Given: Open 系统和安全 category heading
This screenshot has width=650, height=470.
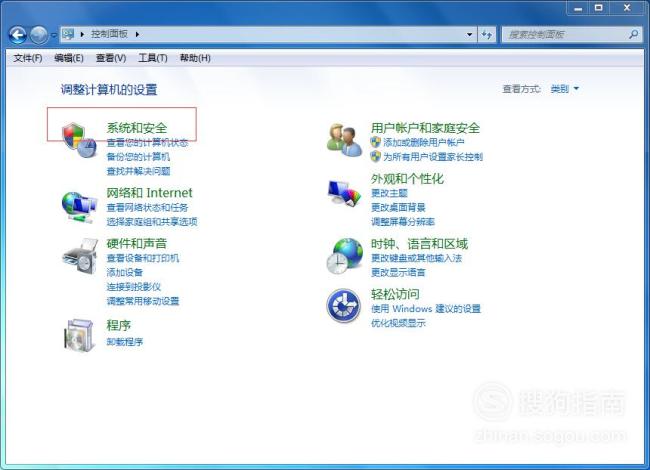Looking at the screenshot, I should pyautogui.click(x=137, y=128).
